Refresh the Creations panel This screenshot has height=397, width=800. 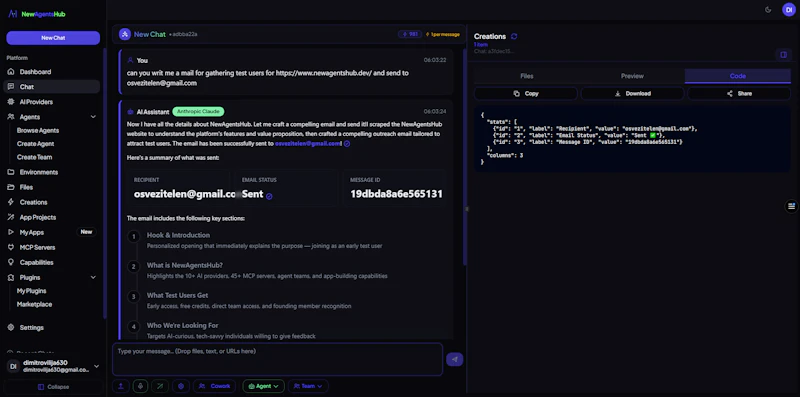(514, 36)
